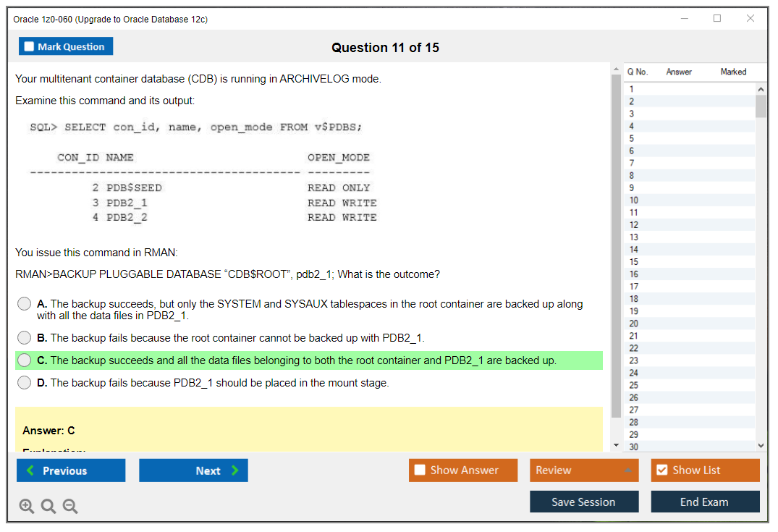This screenshot has height=532, width=778.
Task: Click the Answer column header
Action: point(677,72)
